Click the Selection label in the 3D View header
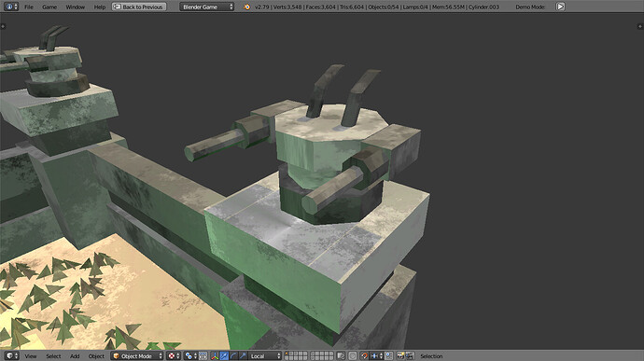This screenshot has height=361, width=644. click(x=431, y=356)
